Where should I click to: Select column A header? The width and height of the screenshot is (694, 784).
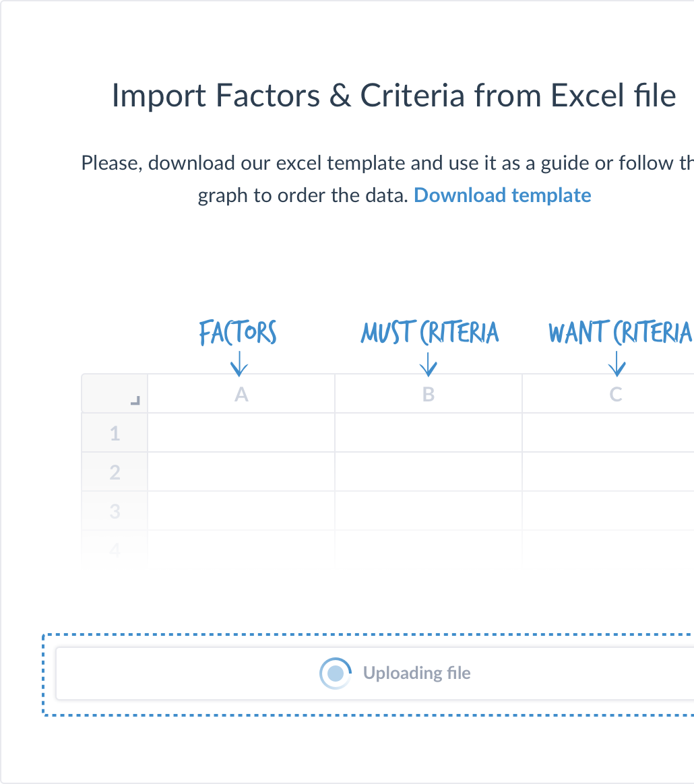click(241, 394)
